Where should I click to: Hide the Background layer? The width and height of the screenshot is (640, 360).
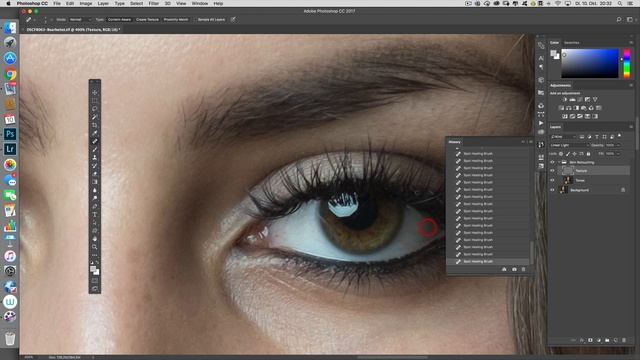(552, 190)
